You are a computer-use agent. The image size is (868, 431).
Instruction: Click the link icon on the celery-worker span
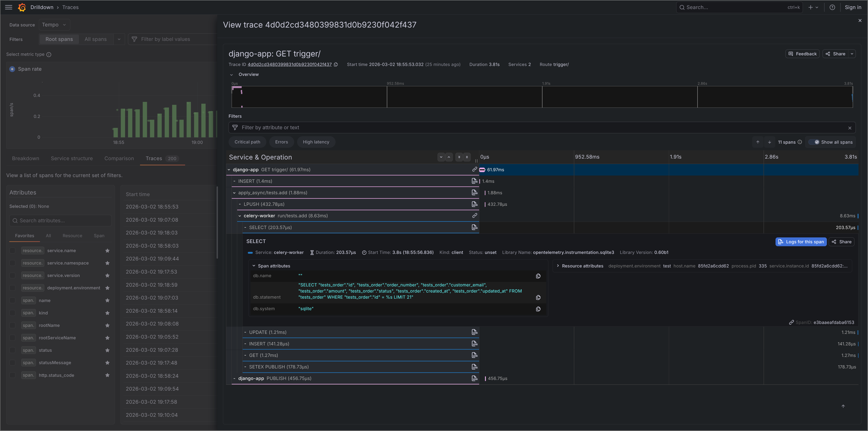475,215
